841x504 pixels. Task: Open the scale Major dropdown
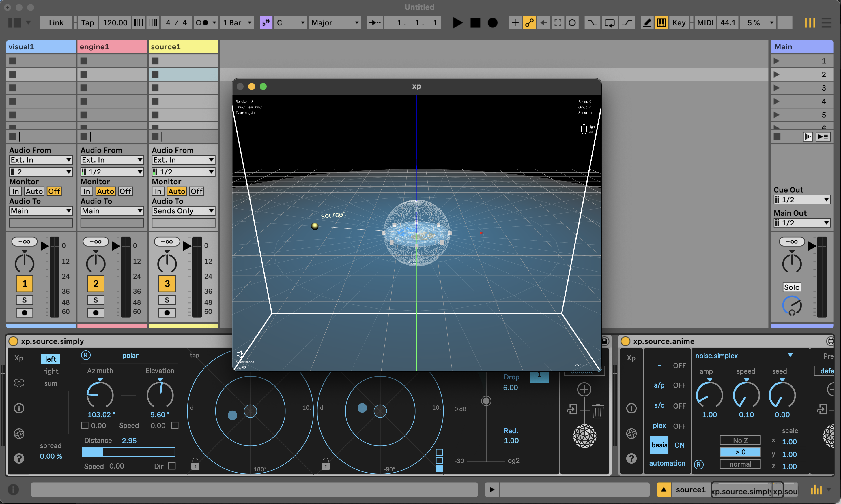[x=334, y=23]
